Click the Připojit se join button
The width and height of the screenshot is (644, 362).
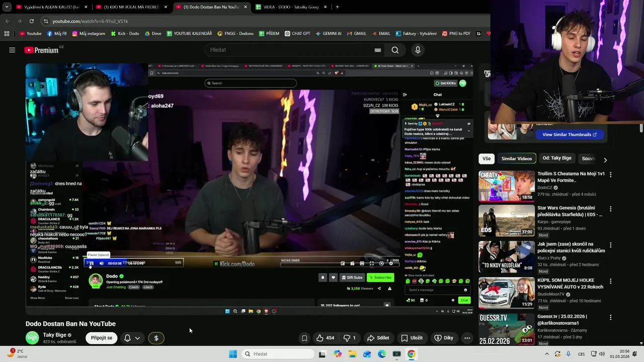pos(102,338)
